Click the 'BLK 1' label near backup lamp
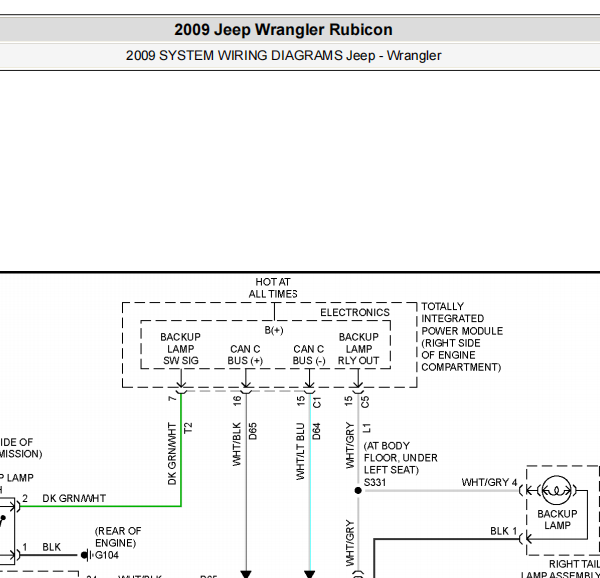The image size is (600, 578). coord(504,531)
